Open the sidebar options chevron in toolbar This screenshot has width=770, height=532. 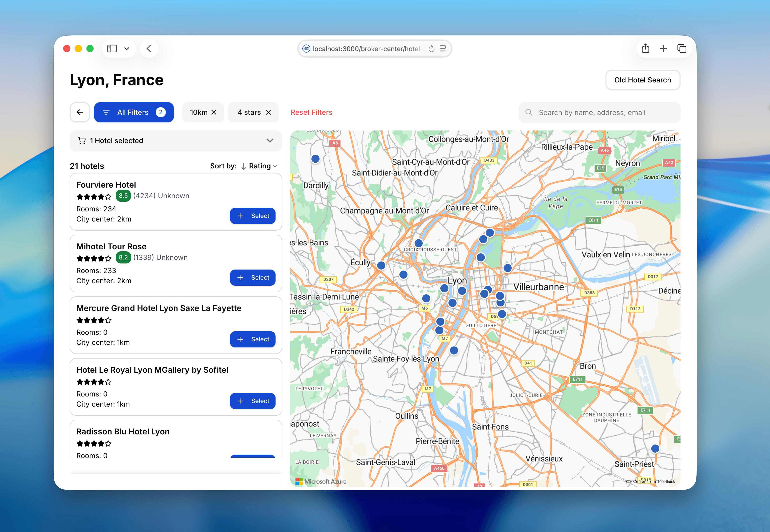pyautogui.click(x=127, y=49)
